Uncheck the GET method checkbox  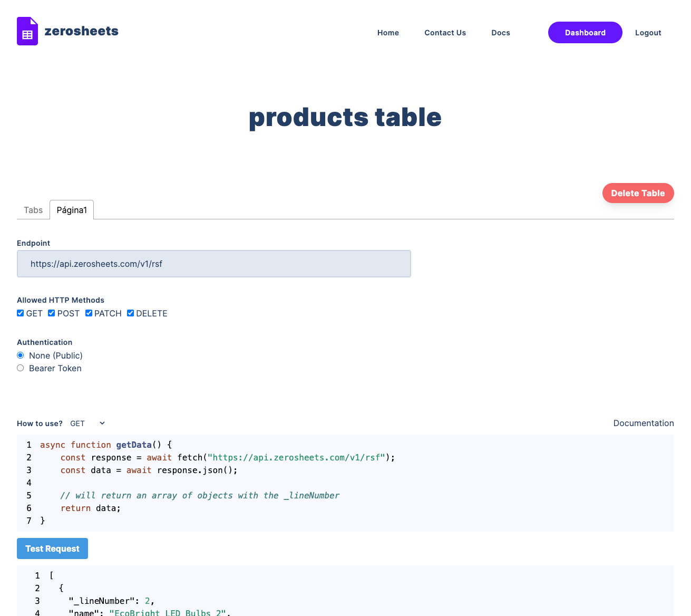coord(21,313)
